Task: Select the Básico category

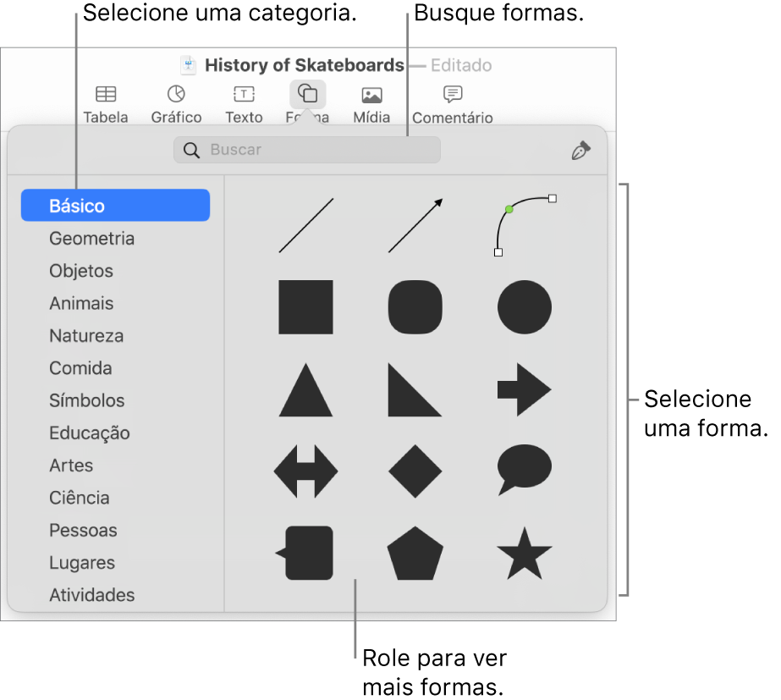Action: (x=116, y=206)
